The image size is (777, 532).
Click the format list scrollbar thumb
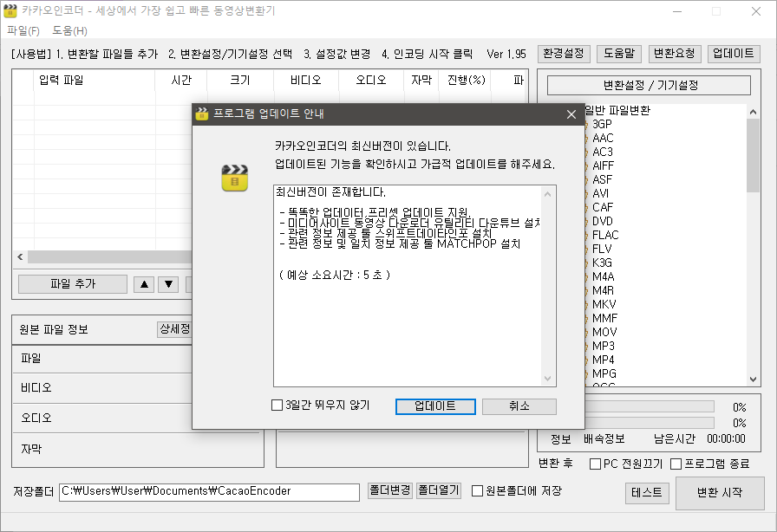(754, 155)
